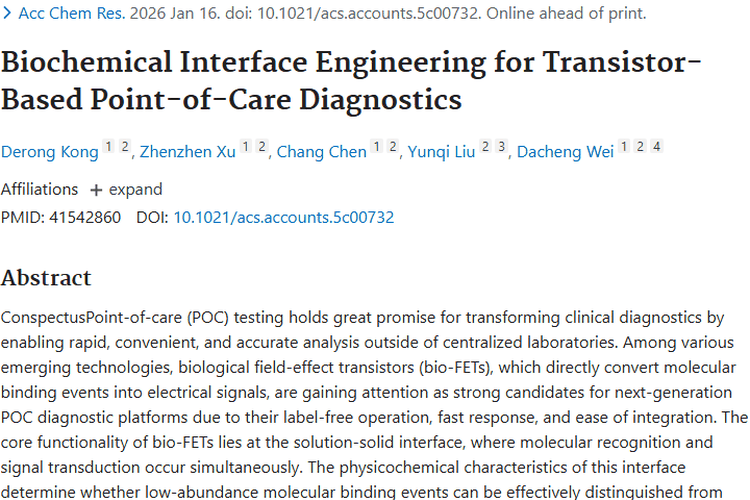Click affiliation superscript 2 after Zhenzhen Xu
Screen dimensions: 750x500
click(261, 148)
